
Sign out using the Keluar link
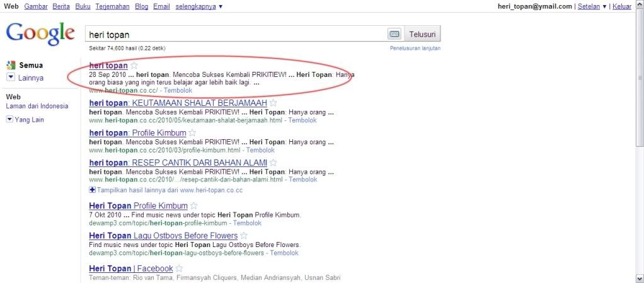(x=622, y=6)
